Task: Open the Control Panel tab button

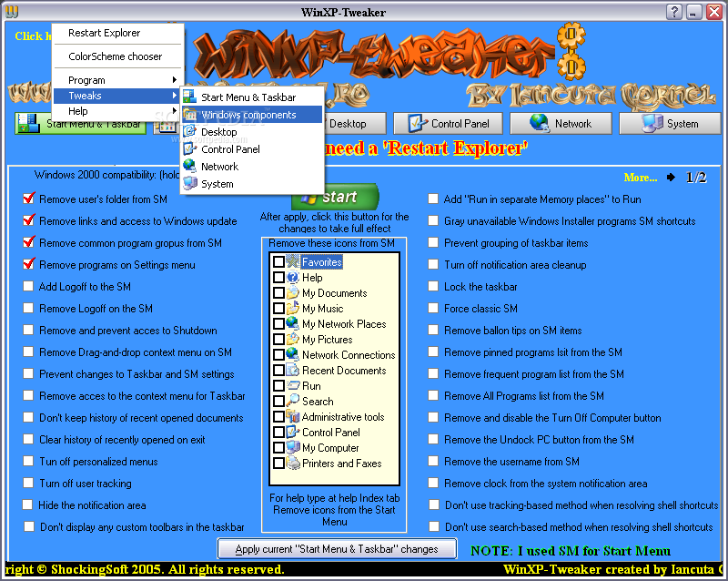Action: tap(448, 124)
